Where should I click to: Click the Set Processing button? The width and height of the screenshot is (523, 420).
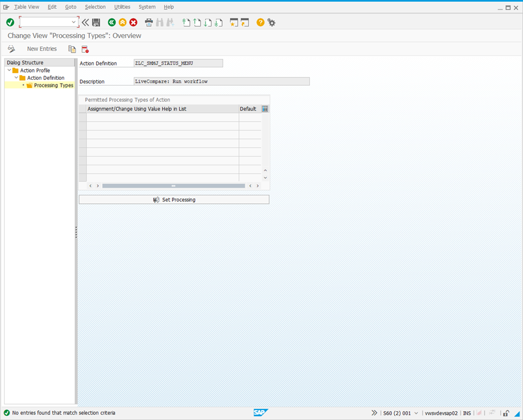click(x=174, y=200)
